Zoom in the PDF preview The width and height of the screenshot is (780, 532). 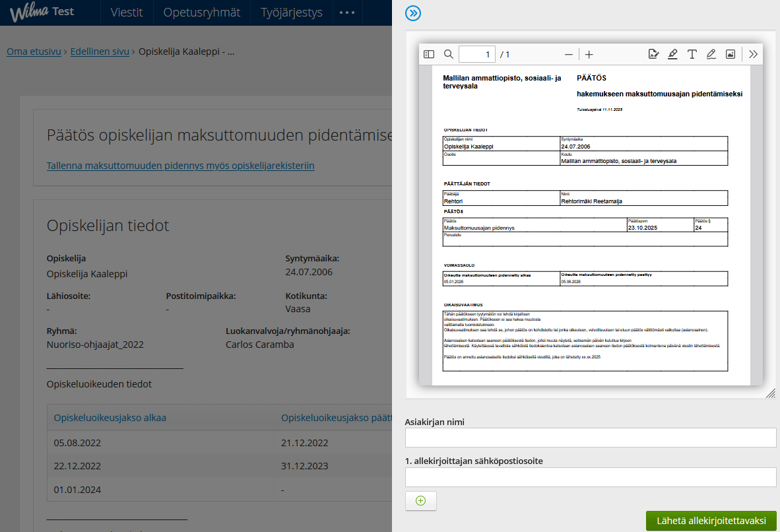pyautogui.click(x=589, y=54)
